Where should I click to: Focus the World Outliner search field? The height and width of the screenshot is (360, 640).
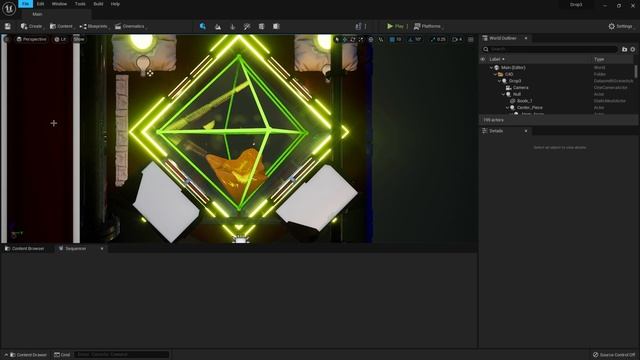point(550,49)
